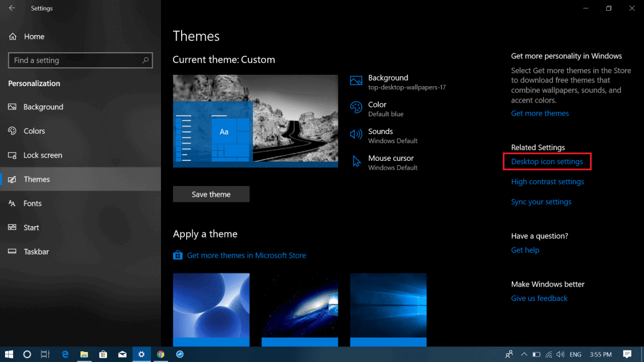Open Cortana circle on taskbar

(27, 354)
